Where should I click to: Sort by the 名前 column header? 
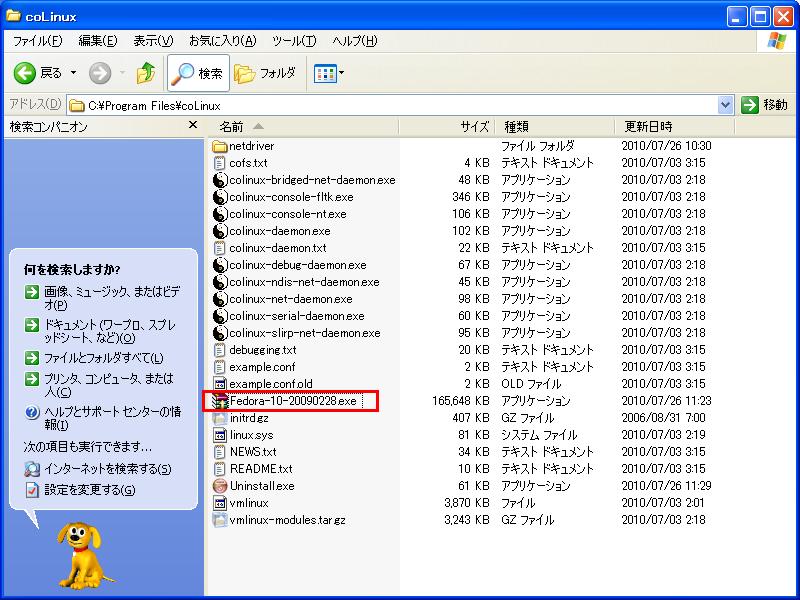[x=304, y=127]
